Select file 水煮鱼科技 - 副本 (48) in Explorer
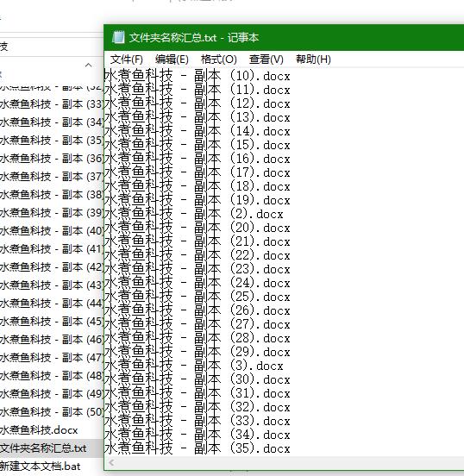 52,375
